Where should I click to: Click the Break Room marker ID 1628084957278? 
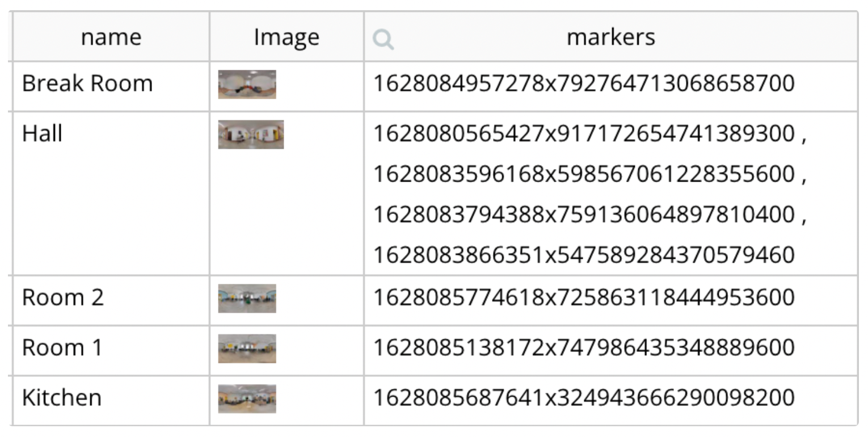coord(584,83)
